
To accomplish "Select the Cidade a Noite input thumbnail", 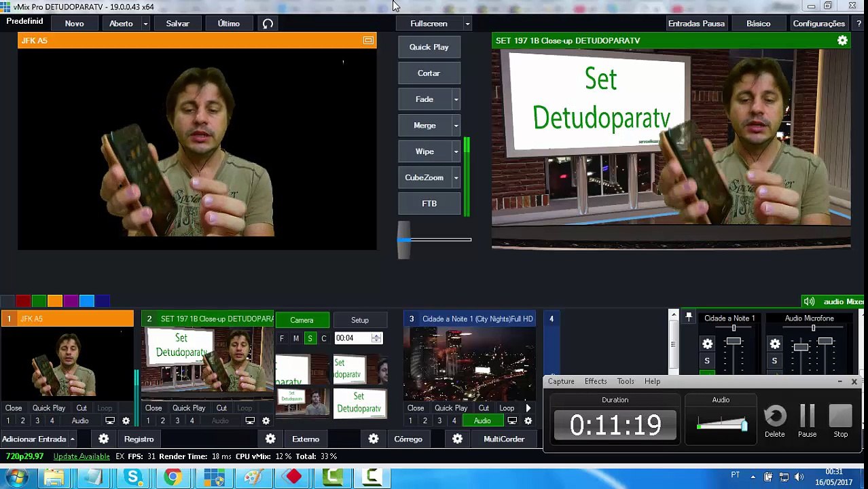I will (469, 364).
